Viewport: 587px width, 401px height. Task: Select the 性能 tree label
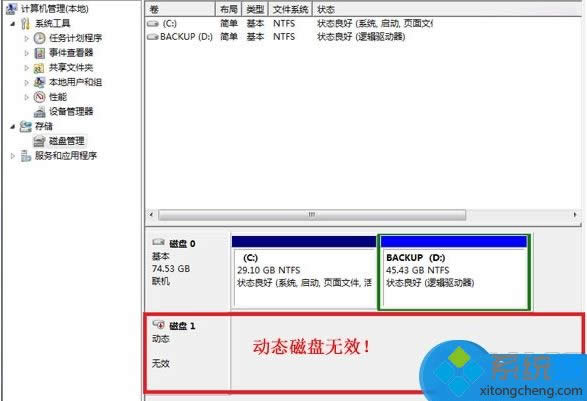(x=58, y=97)
